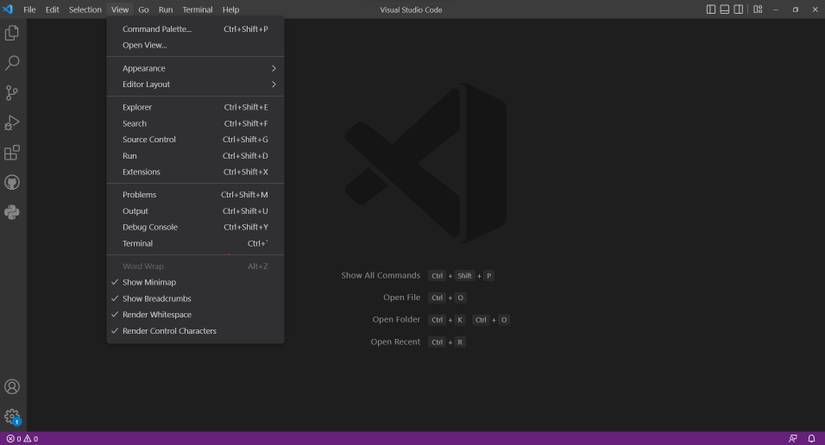The width and height of the screenshot is (825, 445).
Task: Open Customize Layout icon in title bar
Action: pyautogui.click(x=758, y=9)
